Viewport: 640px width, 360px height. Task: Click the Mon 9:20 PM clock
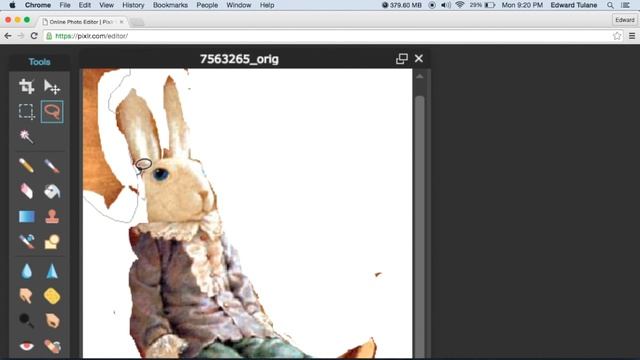click(x=522, y=5)
